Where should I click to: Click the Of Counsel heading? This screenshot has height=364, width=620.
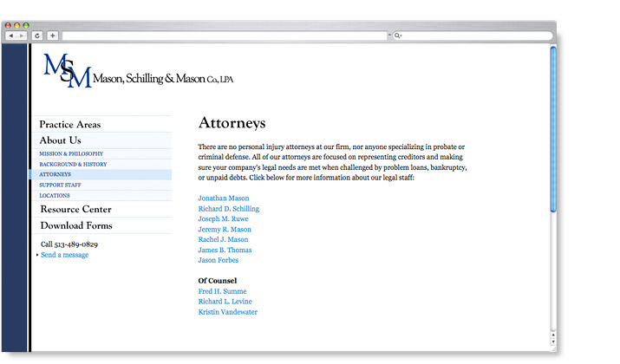point(218,281)
